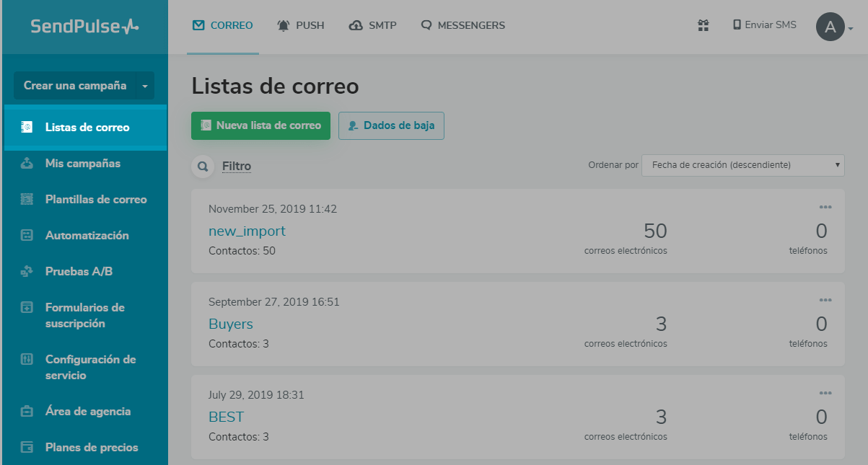The image size is (868, 465).
Task: Click 'Contactos: 50' under new_import
Action: click(242, 251)
